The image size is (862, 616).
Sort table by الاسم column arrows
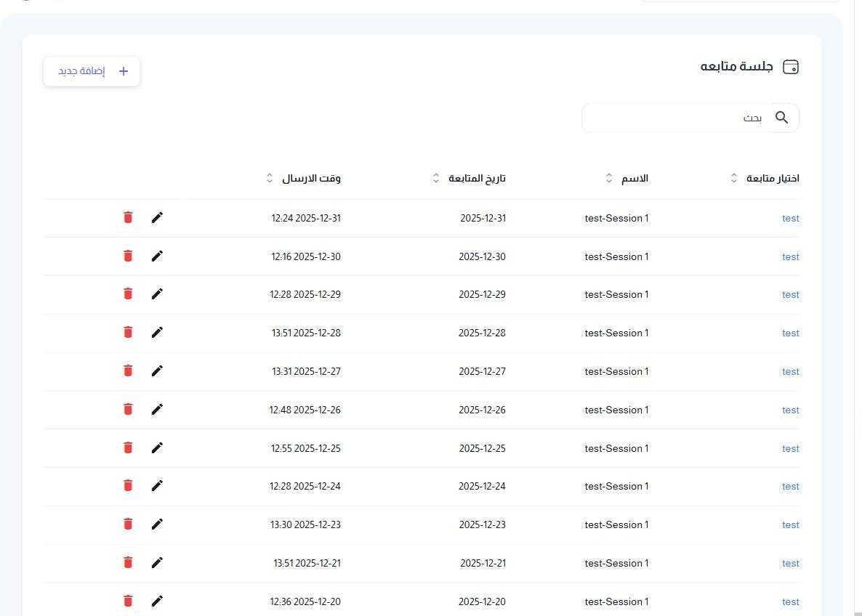609,178
